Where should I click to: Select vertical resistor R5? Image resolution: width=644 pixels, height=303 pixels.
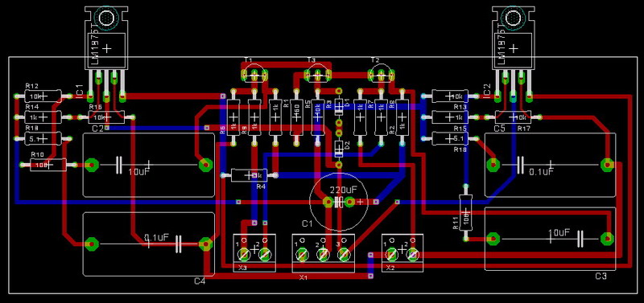[296, 117]
